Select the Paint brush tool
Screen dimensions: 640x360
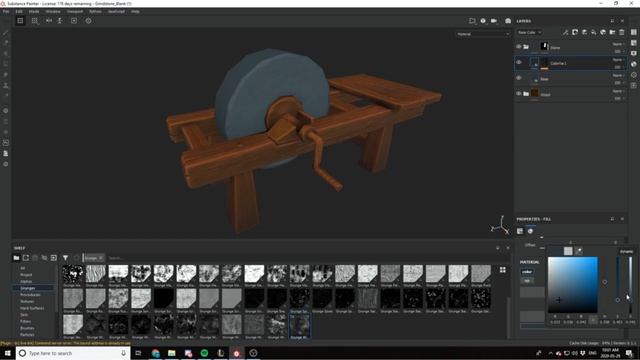(6, 32)
